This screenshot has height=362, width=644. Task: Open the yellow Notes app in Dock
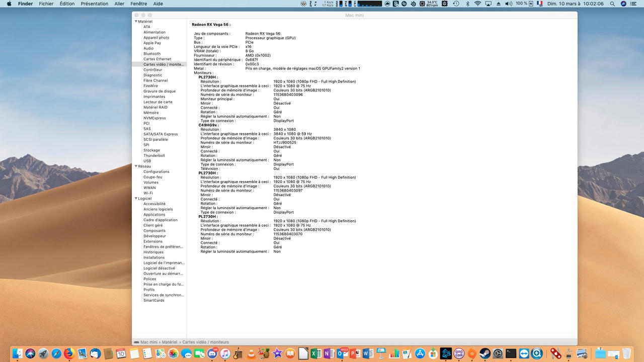coord(134,353)
